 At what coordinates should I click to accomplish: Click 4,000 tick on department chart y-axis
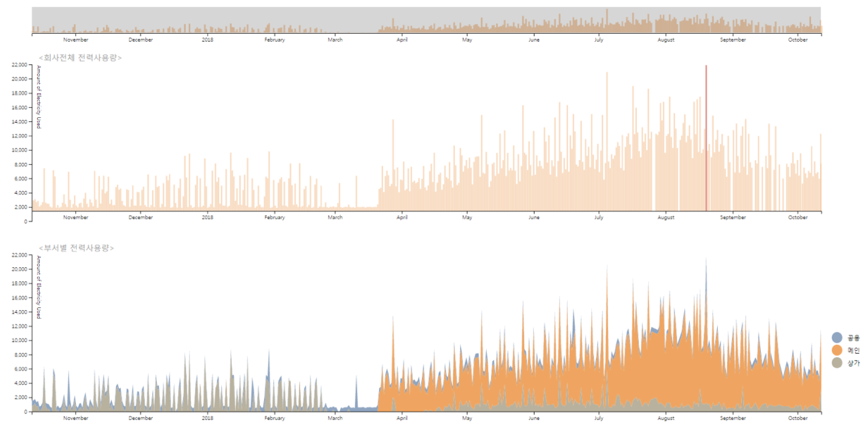click(x=21, y=383)
